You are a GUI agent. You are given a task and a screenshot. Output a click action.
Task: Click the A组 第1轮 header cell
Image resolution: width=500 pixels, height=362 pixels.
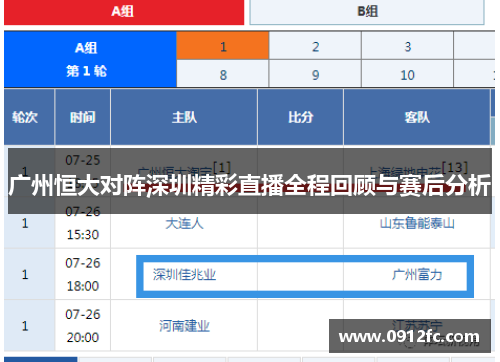(90, 59)
